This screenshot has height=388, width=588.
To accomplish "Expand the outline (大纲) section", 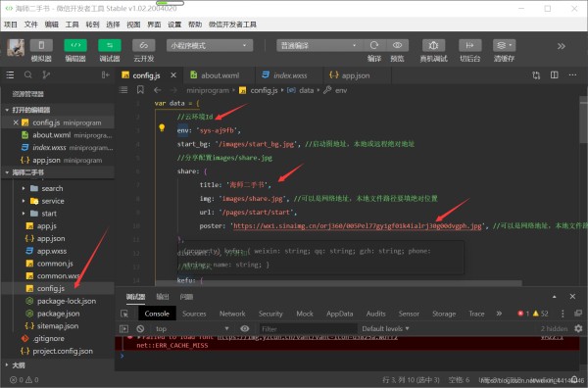I will click(58, 365).
